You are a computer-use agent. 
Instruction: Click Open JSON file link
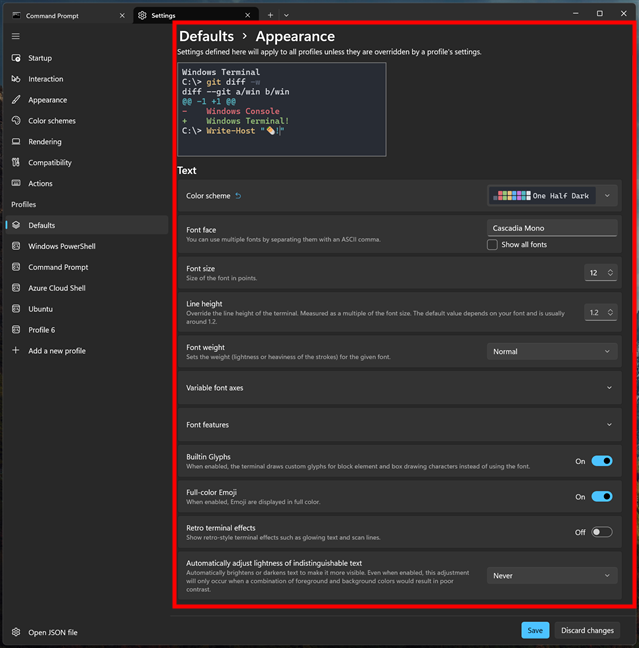(87, 632)
